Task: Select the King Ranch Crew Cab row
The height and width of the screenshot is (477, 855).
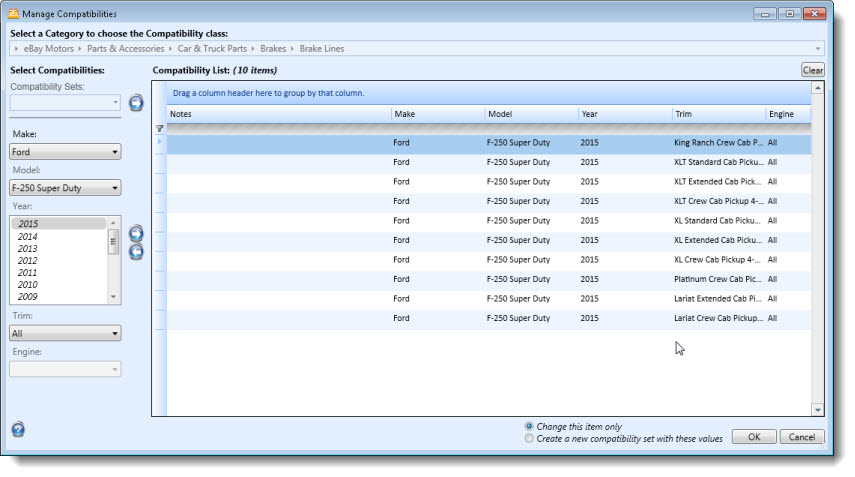Action: pos(489,143)
